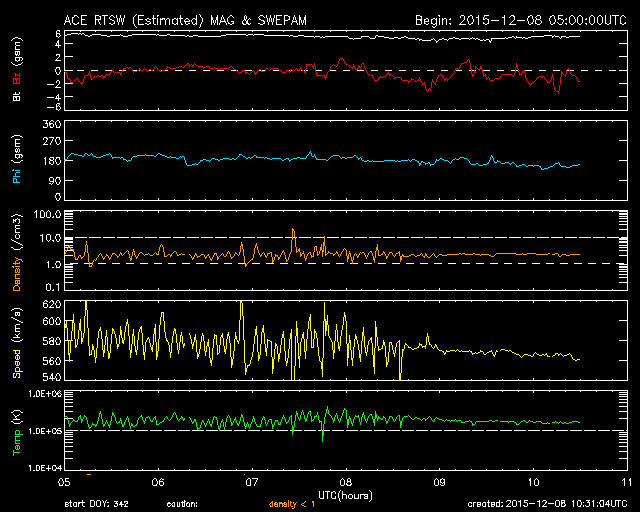The image size is (640, 512).
Task: Click the white 'Bt' axis label
Action: 17,96
